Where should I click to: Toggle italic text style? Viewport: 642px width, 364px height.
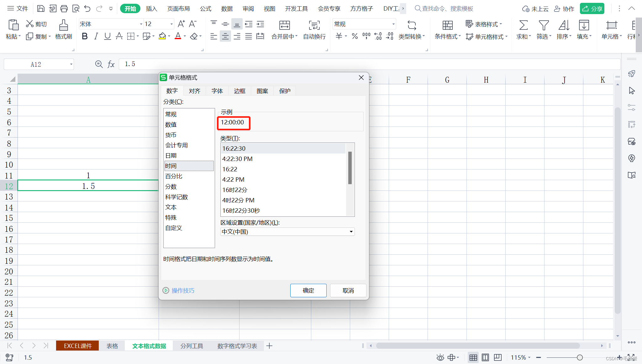(x=96, y=36)
